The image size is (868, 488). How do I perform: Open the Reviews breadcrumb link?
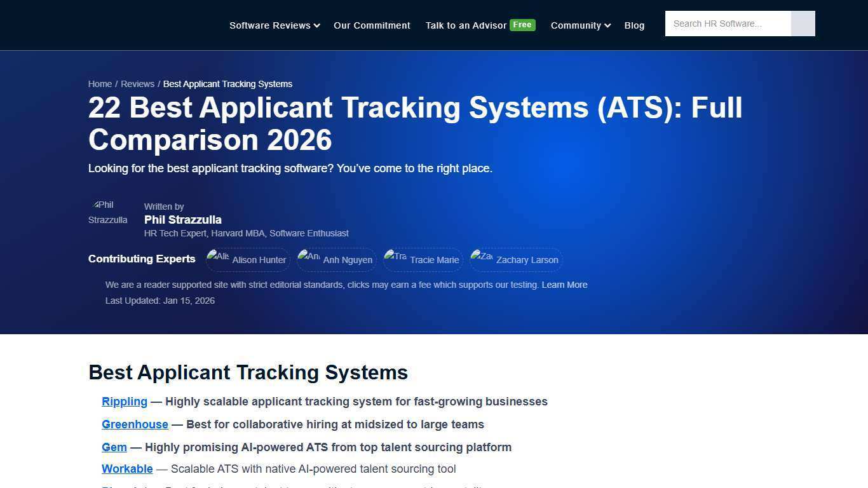tap(137, 83)
